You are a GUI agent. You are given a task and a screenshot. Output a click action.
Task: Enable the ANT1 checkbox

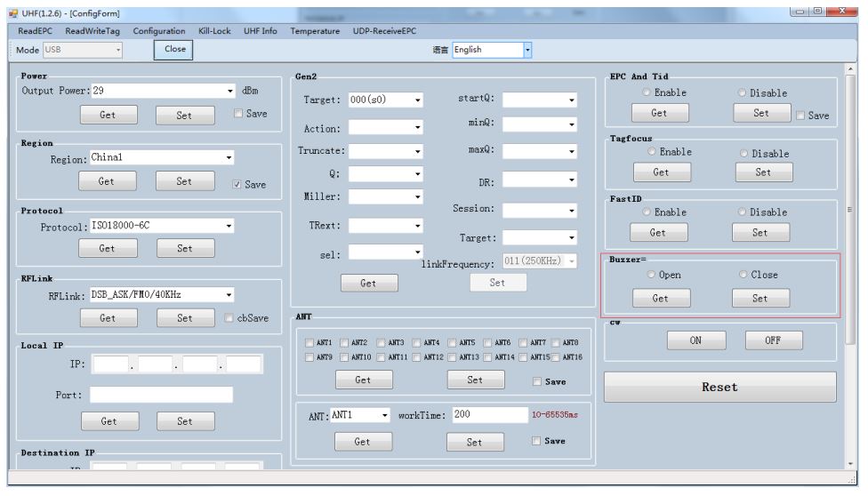(x=309, y=343)
